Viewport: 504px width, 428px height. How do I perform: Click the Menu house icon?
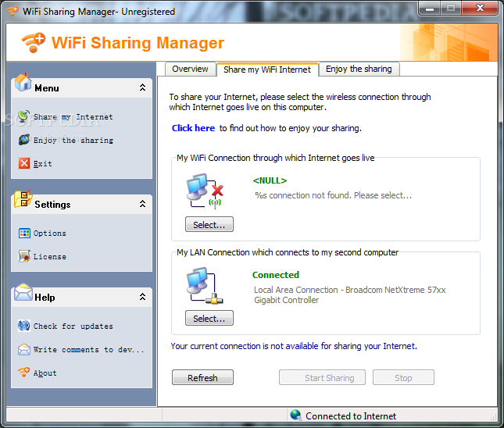click(23, 83)
